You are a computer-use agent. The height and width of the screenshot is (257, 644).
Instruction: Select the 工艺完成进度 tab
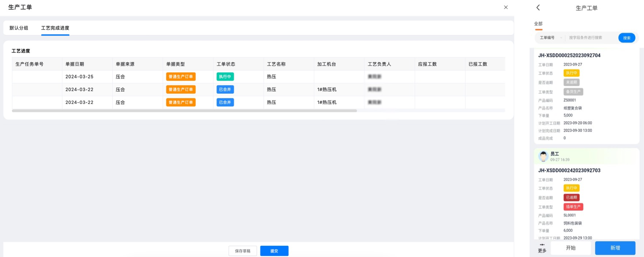click(x=55, y=28)
